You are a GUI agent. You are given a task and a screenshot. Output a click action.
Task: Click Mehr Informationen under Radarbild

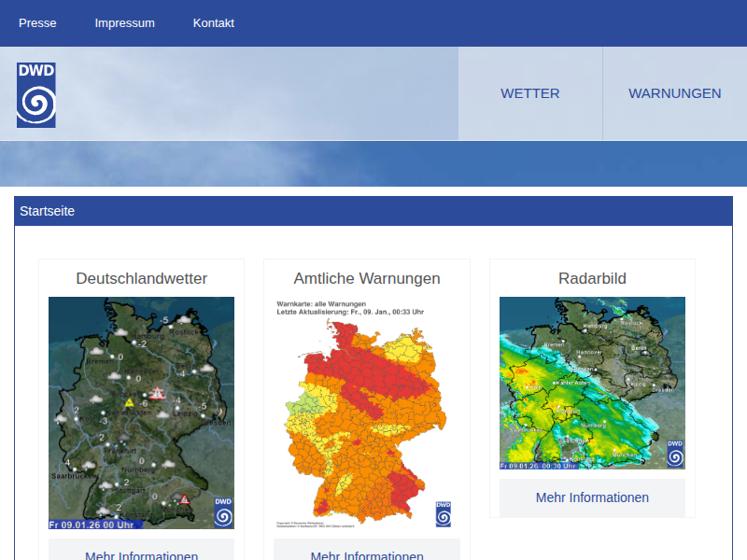592,497
